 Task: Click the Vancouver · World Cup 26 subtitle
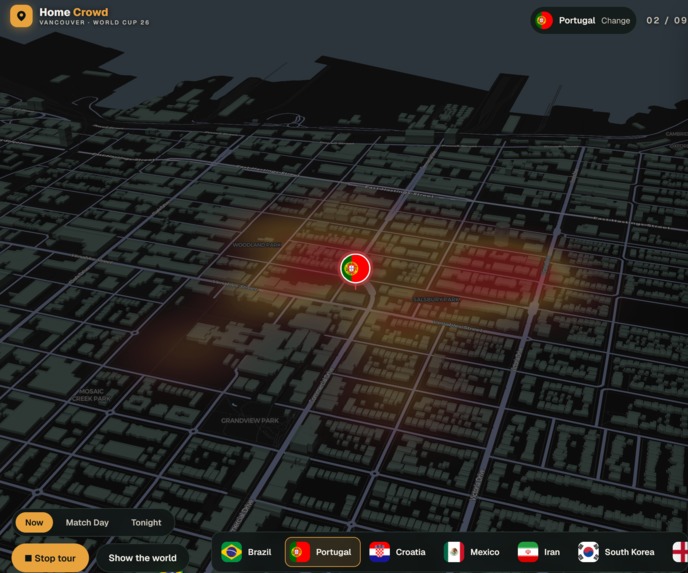(x=94, y=22)
